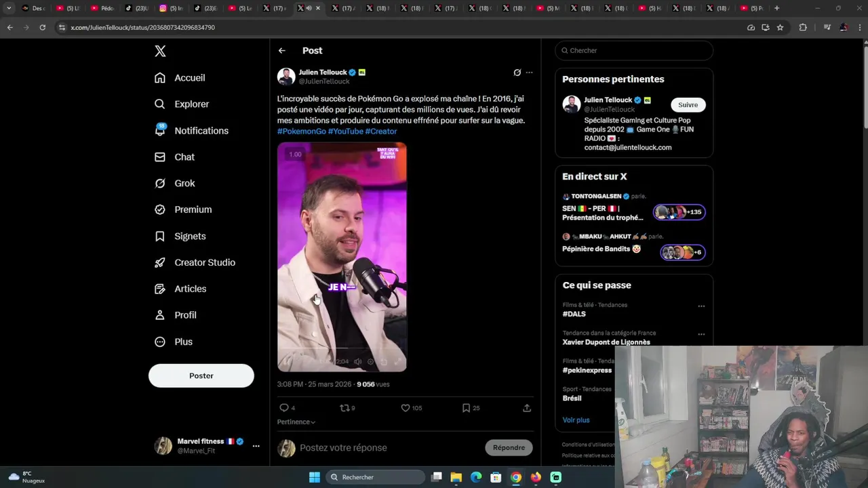The height and width of the screenshot is (488, 868).
Task: Open the Brésil trend
Action: [x=572, y=399]
